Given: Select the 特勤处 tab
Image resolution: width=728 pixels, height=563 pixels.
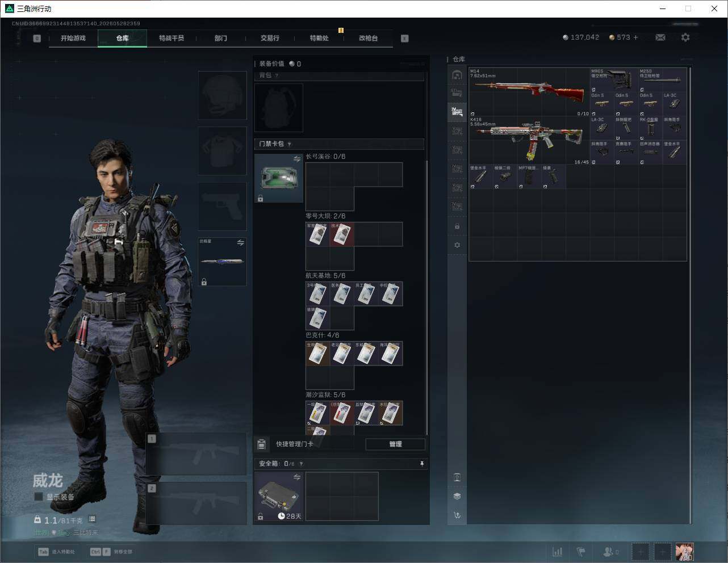Looking at the screenshot, I should pyautogui.click(x=319, y=38).
